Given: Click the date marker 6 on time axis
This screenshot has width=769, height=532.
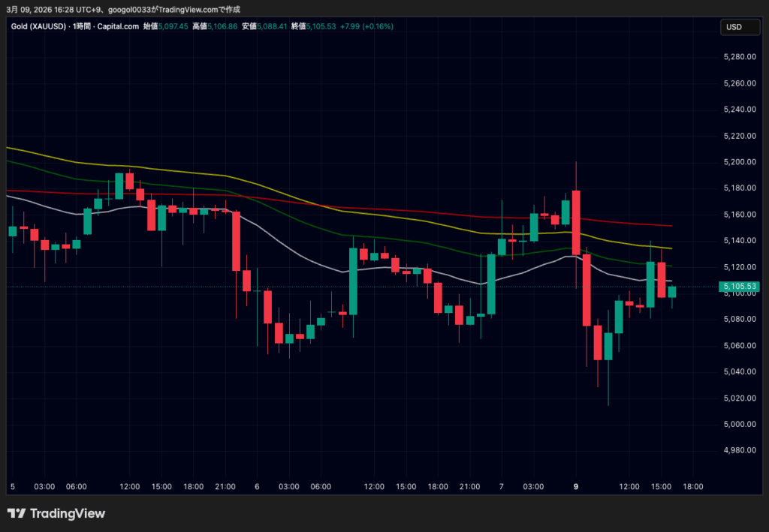Looking at the screenshot, I should [257, 487].
